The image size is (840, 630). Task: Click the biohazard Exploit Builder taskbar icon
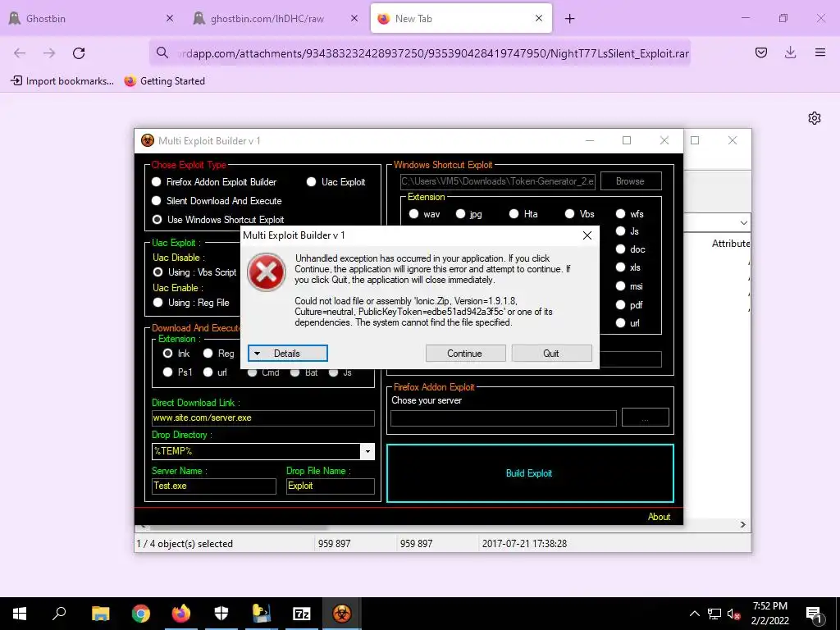[x=342, y=613]
